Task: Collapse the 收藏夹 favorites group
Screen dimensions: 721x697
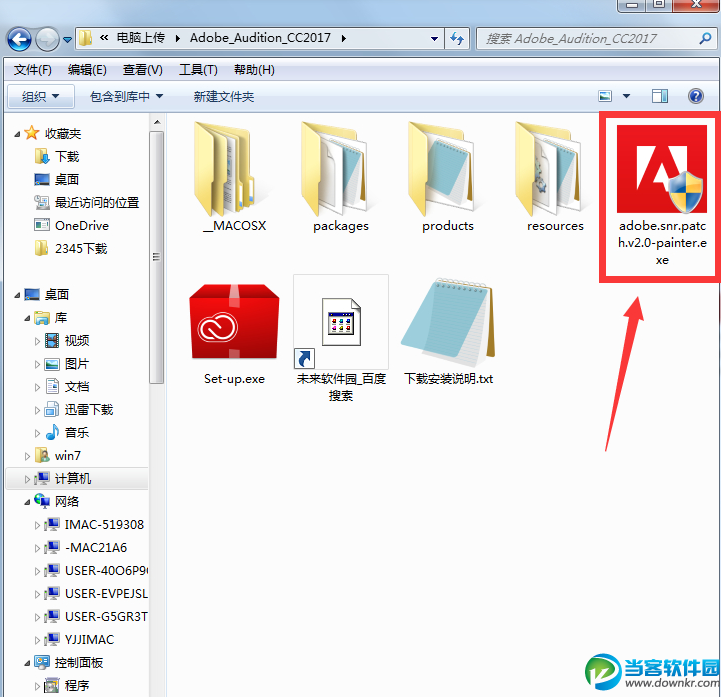Action: coord(17,134)
